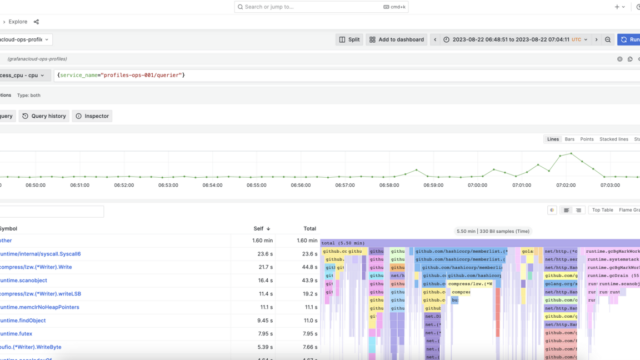Screen dimensions: 640x360
Task: Click the Split button
Action: click(349, 40)
